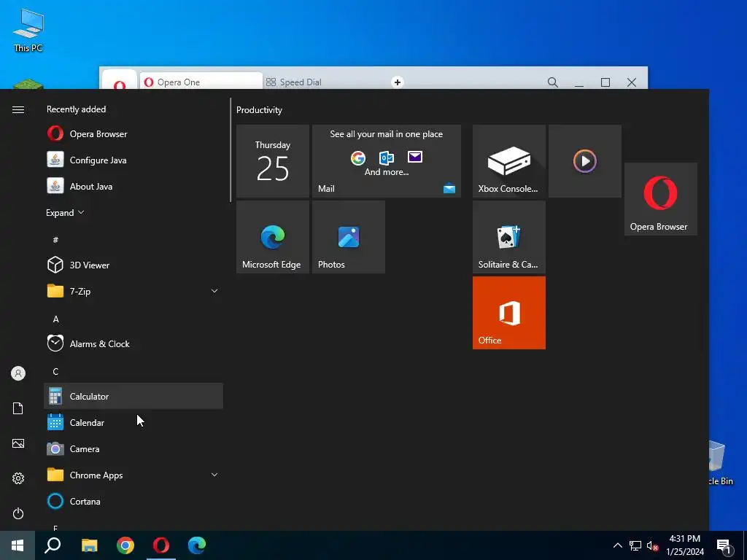Image resolution: width=747 pixels, height=560 pixels.
Task: Open the notification Action Center
Action: 724,545
